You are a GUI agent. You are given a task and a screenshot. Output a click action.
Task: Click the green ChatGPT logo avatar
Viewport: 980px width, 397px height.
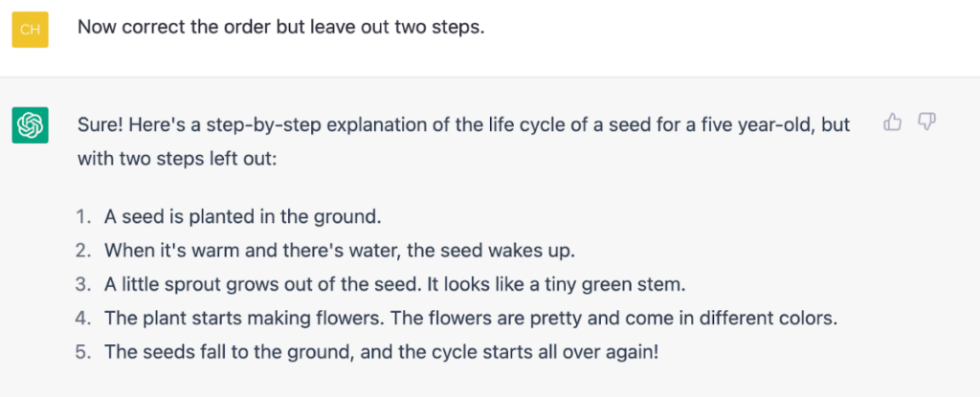[30, 125]
